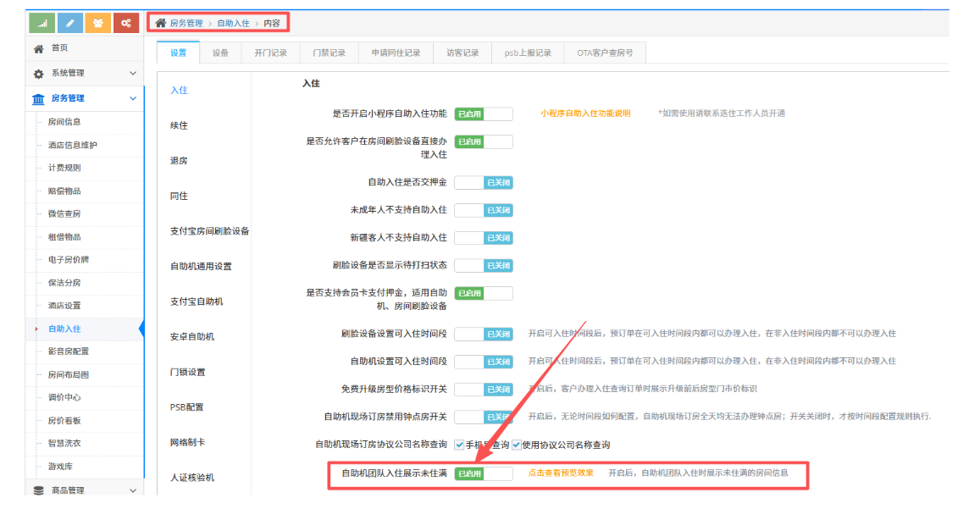Click the database icon beside 商品管理
Viewport: 980px width, 509px height.
[39, 490]
